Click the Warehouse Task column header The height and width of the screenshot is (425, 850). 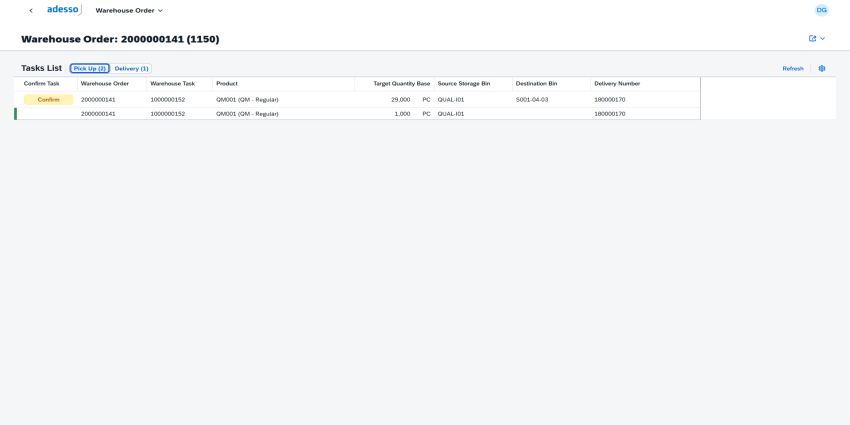click(173, 84)
